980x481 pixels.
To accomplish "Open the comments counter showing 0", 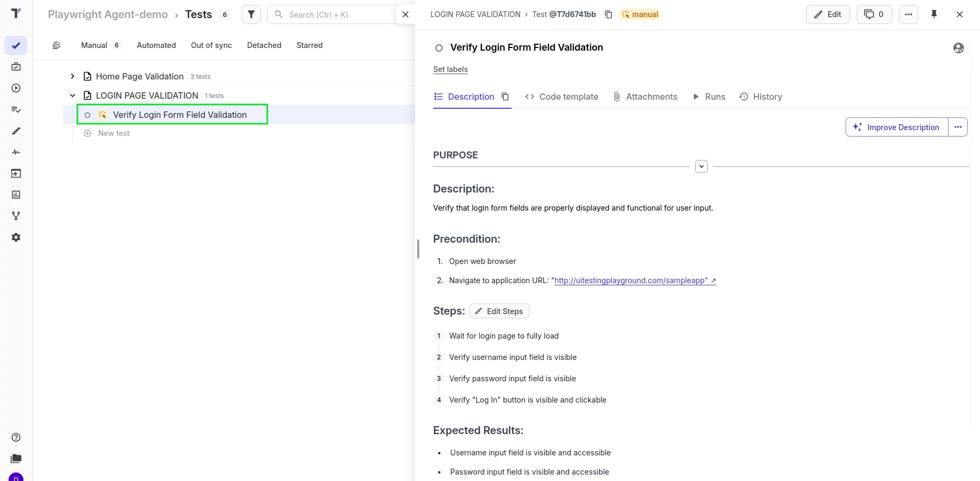I will click(874, 14).
